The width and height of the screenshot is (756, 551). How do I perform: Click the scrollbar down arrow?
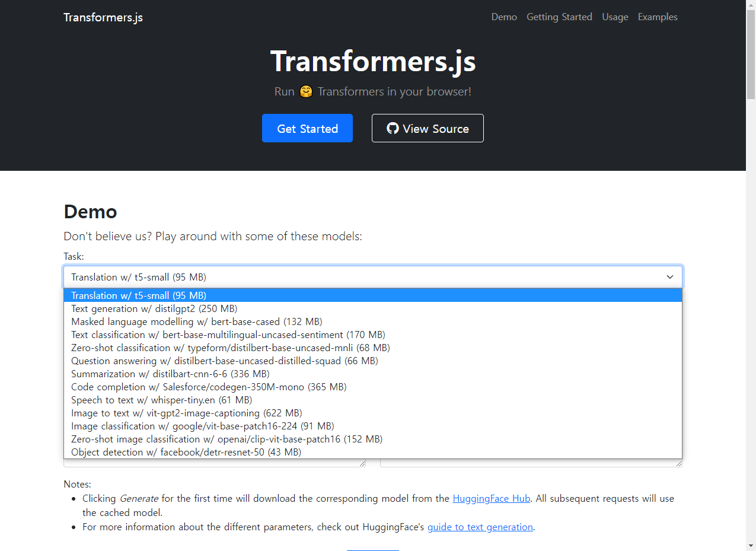751,546
